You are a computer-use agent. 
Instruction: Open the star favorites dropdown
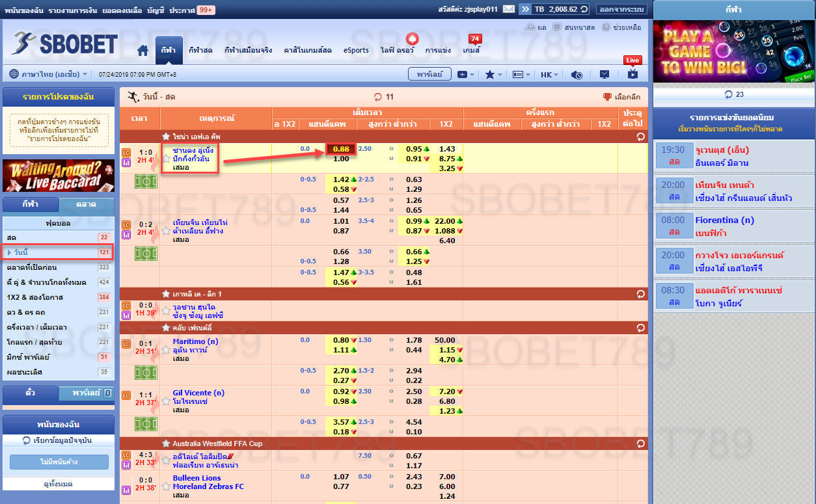click(494, 75)
